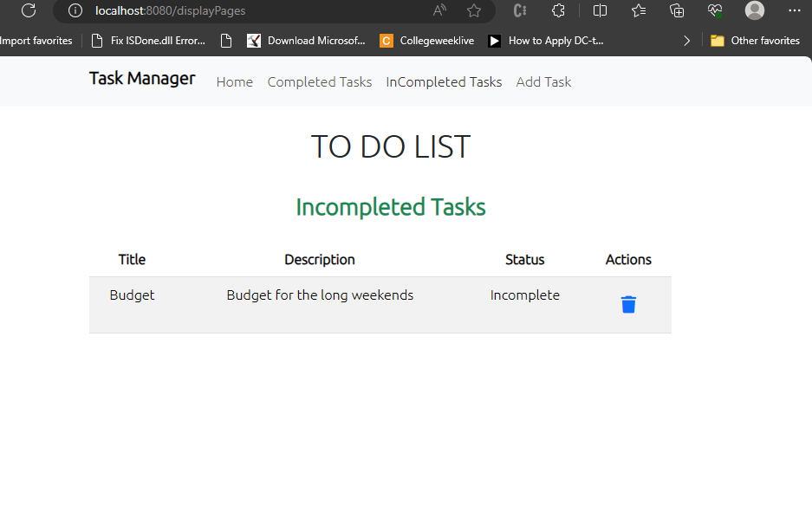Screen dimensions: 812x518
Task: Delete the Budget task using the trash icon
Action: click(x=627, y=304)
